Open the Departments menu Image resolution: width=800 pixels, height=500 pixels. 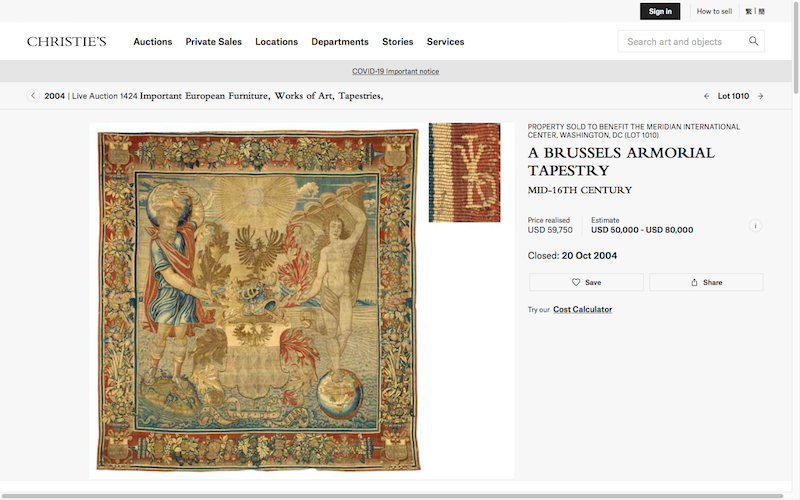[340, 42]
